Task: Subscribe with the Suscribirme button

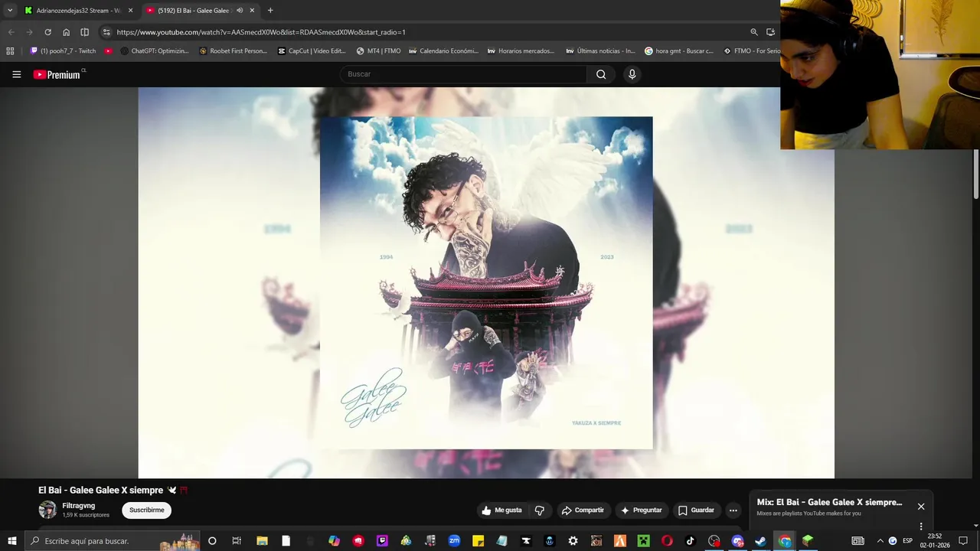Action: coord(146,510)
